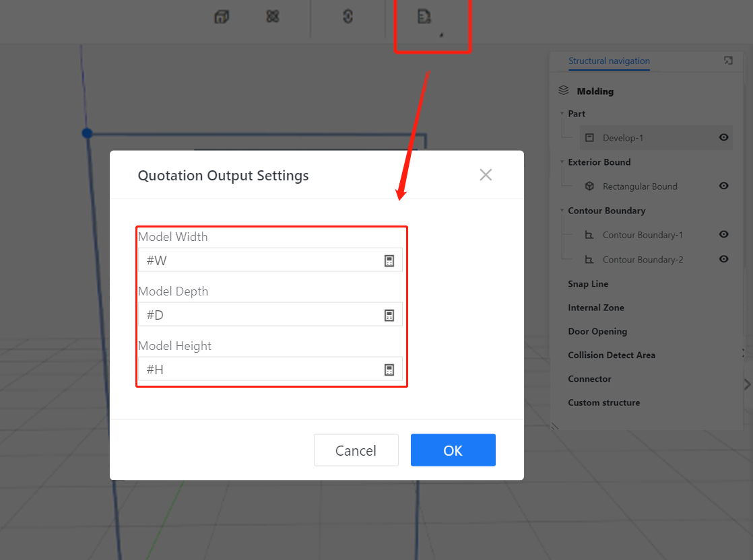Open the Model Depth formula calculator
The image size is (753, 560).
pos(389,315)
